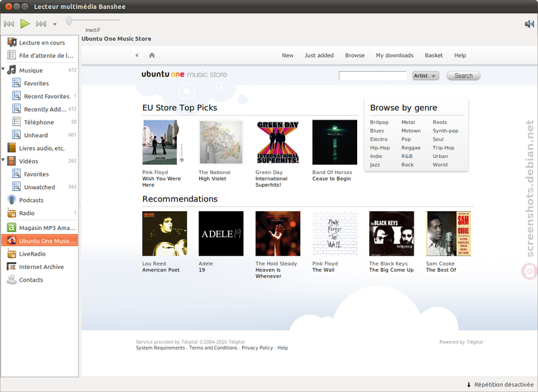Screen dimensions: 538x392
Task: Open Radio source
Action: click(x=40, y=213)
